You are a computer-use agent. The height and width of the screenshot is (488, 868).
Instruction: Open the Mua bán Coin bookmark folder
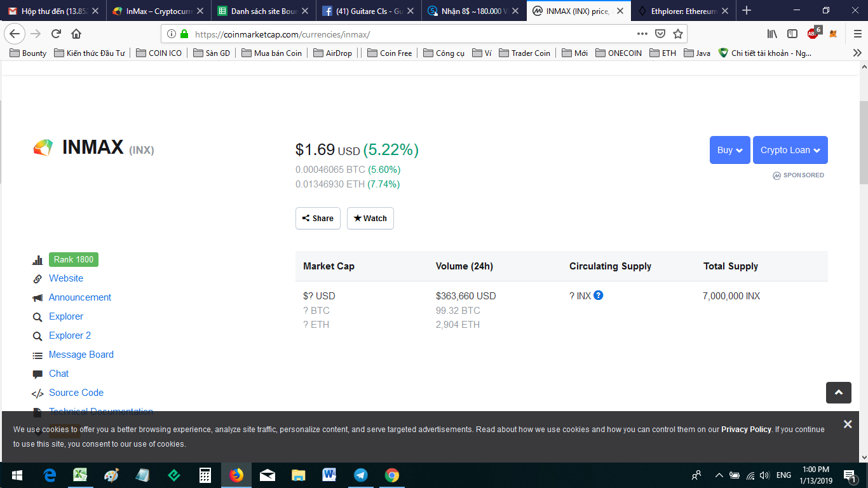(x=272, y=53)
